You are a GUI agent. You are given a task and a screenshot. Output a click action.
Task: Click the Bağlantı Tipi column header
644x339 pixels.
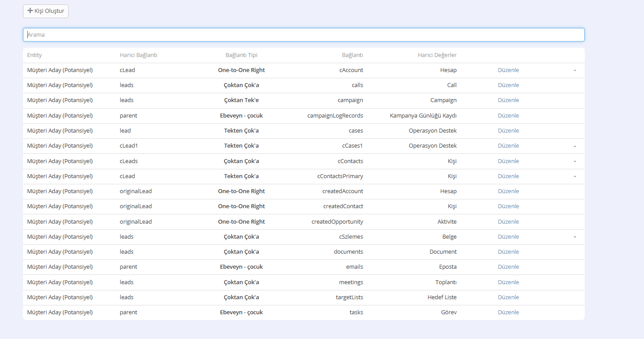pyautogui.click(x=241, y=55)
